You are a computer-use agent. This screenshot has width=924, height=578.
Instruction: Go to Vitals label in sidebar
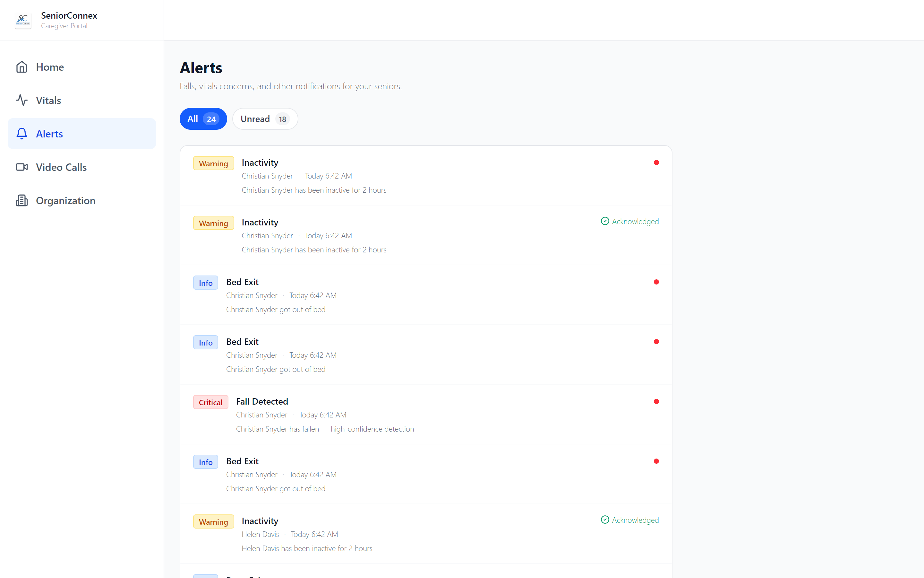pyautogui.click(x=48, y=100)
